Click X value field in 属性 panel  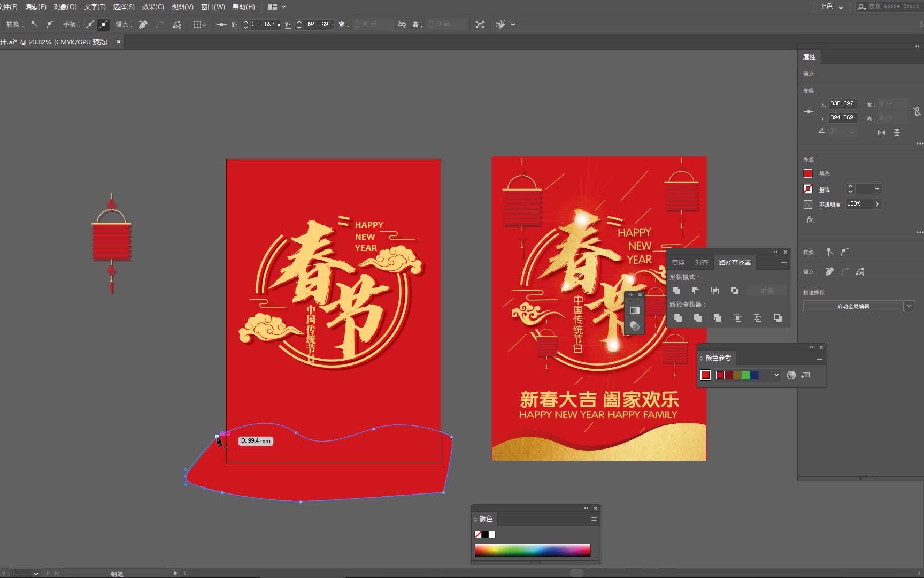(x=843, y=104)
